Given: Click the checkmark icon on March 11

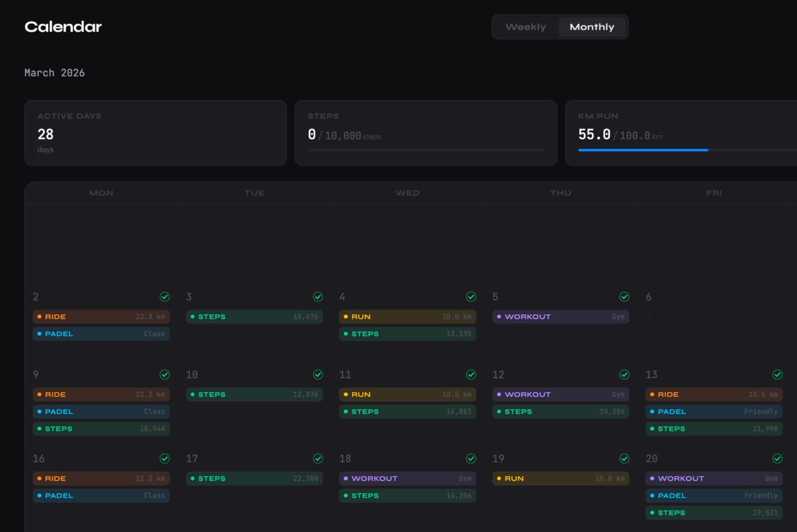Looking at the screenshot, I should [x=471, y=375].
